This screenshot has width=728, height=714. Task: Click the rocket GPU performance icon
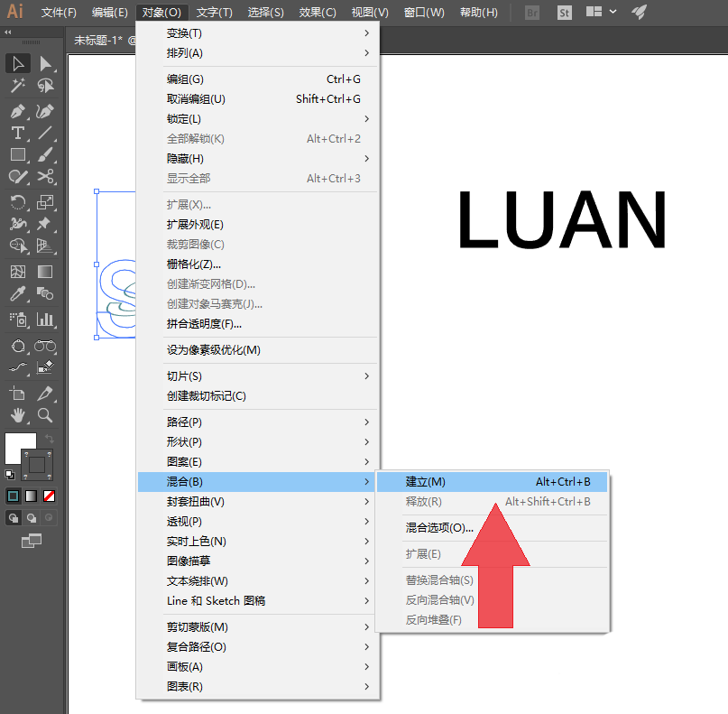640,12
